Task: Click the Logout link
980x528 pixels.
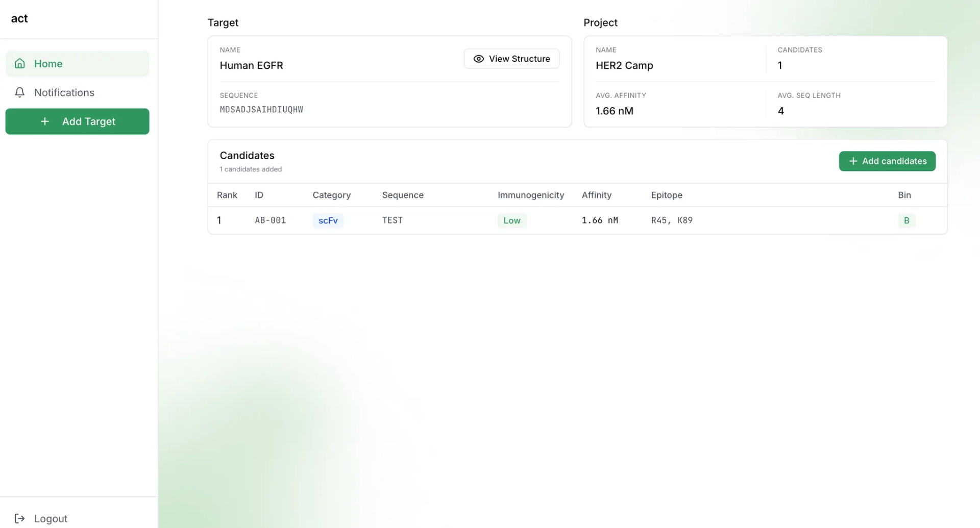Action: coord(51,518)
